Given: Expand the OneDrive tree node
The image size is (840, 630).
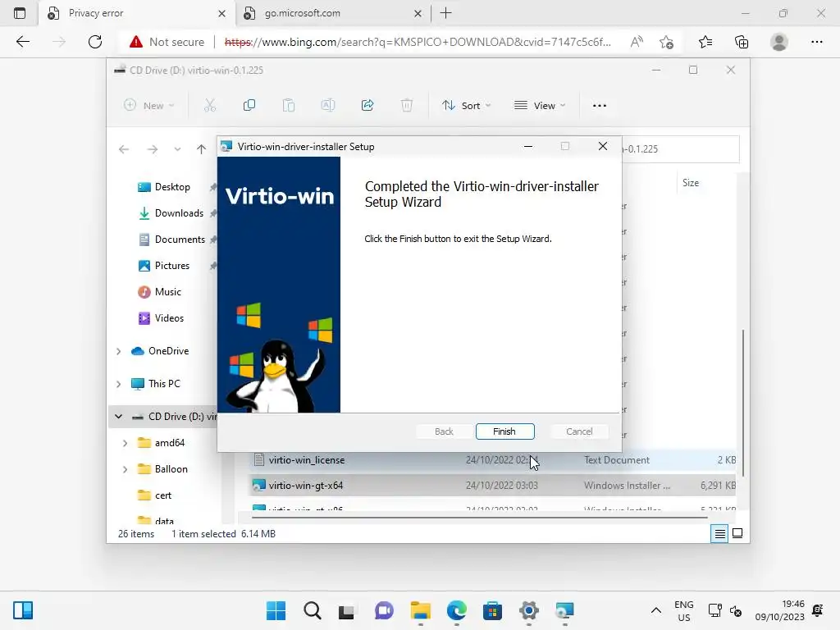Looking at the screenshot, I should click(x=118, y=351).
